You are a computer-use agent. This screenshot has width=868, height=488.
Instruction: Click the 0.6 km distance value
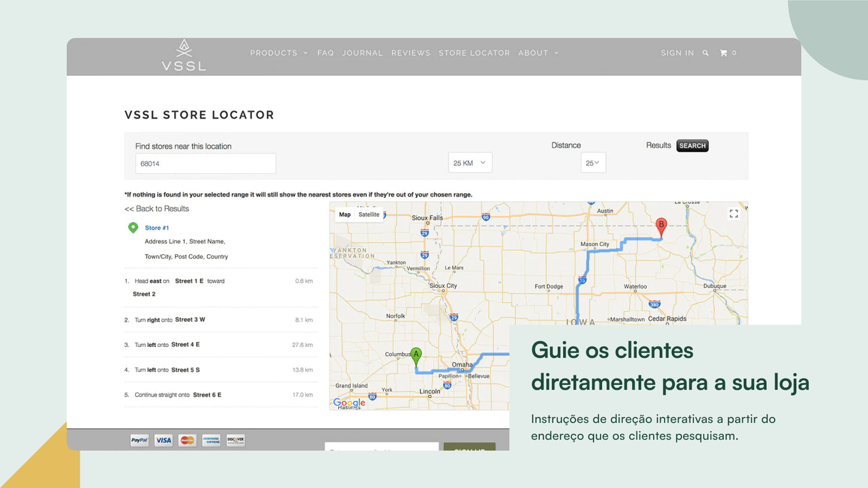click(304, 281)
